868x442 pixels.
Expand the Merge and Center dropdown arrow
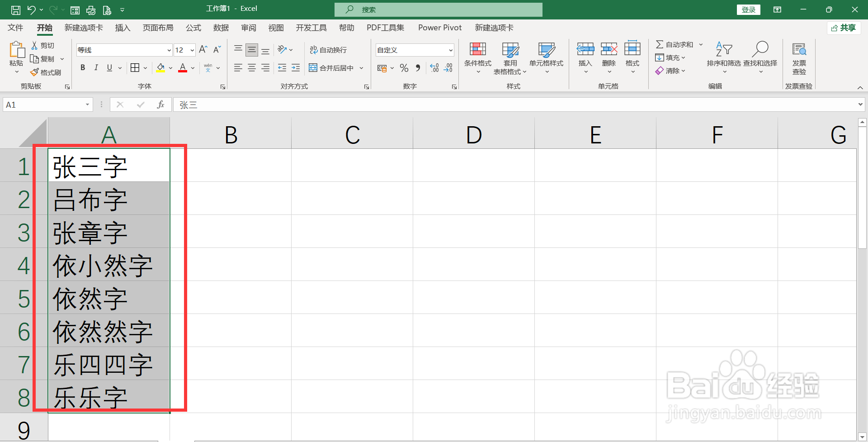click(361, 68)
